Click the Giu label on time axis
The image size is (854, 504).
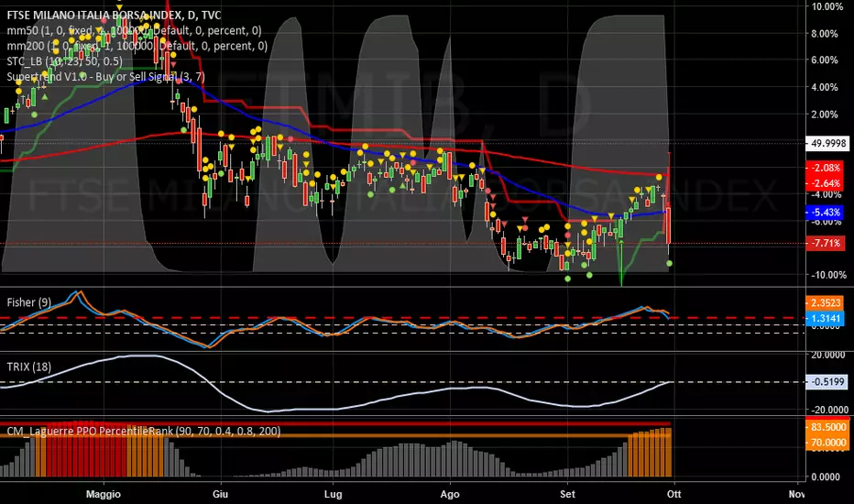[220, 494]
